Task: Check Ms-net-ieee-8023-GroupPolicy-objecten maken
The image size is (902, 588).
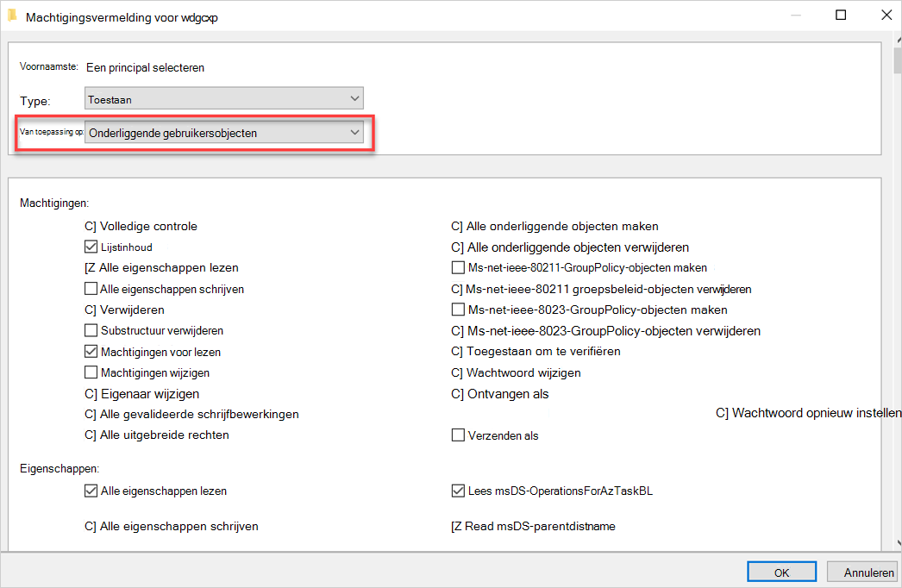Action: 458,310
